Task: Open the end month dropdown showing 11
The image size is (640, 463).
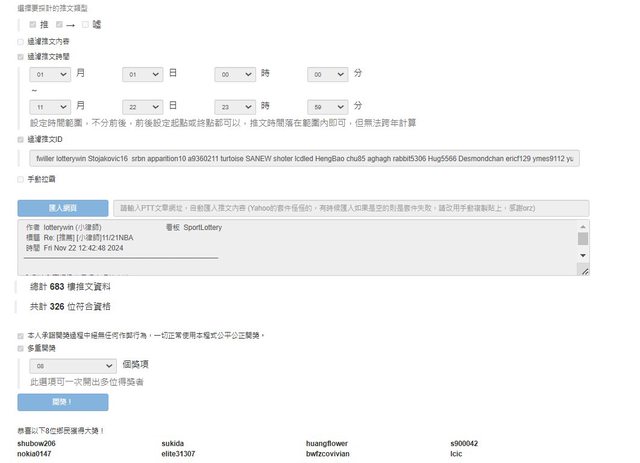Action: [x=50, y=106]
